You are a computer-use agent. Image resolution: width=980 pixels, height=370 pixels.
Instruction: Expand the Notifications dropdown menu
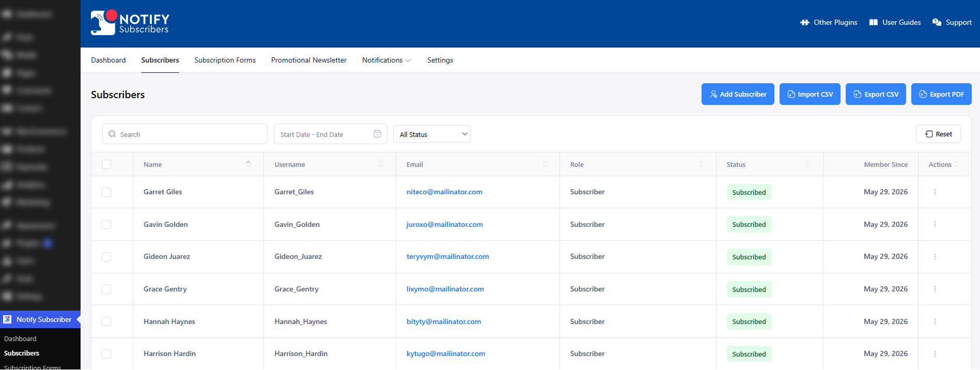click(x=386, y=60)
